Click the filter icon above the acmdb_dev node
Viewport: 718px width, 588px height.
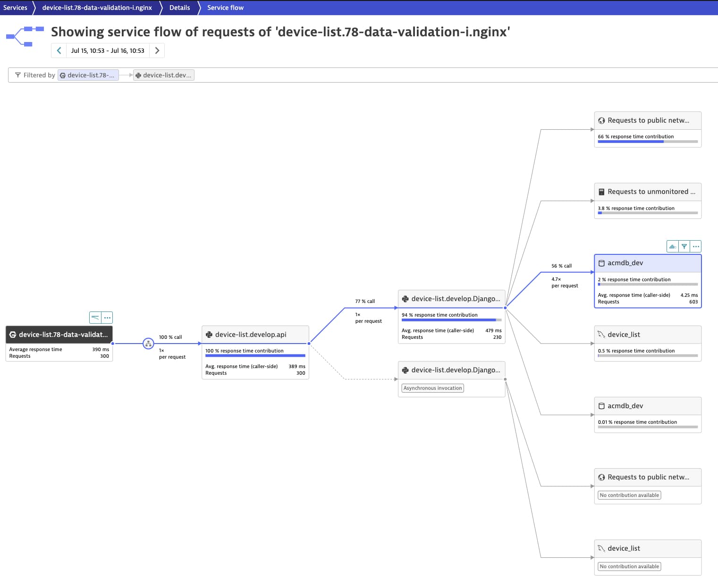pyautogui.click(x=684, y=246)
